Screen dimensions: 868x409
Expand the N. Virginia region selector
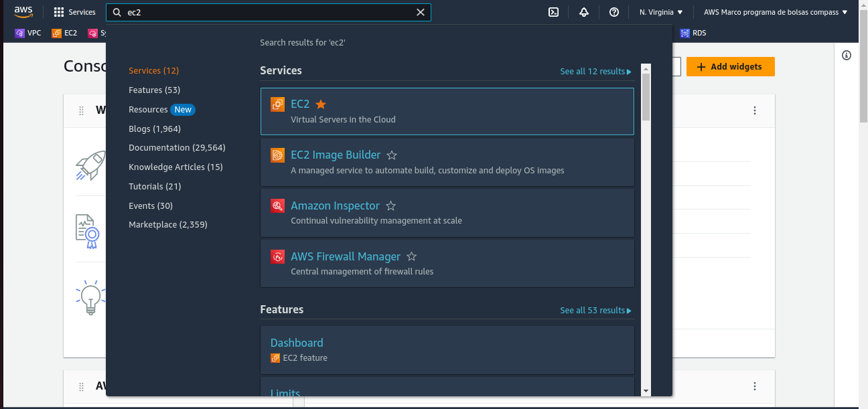(x=660, y=11)
